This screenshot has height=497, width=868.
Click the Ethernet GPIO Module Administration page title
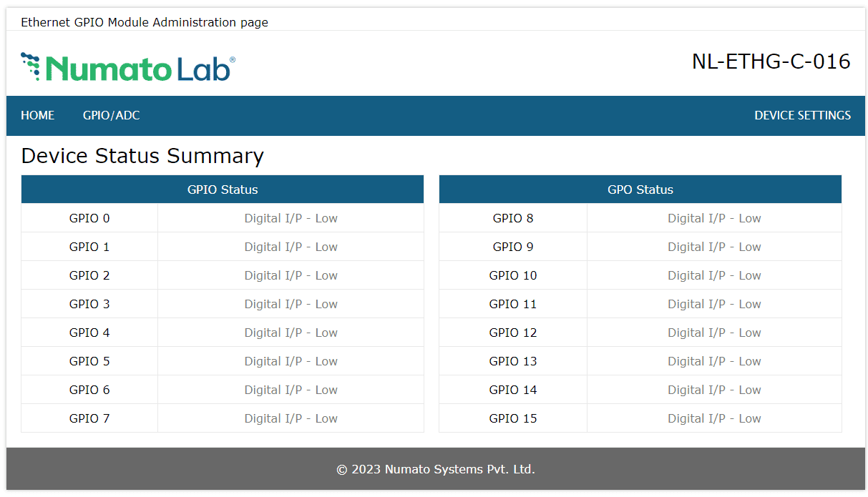pyautogui.click(x=144, y=22)
